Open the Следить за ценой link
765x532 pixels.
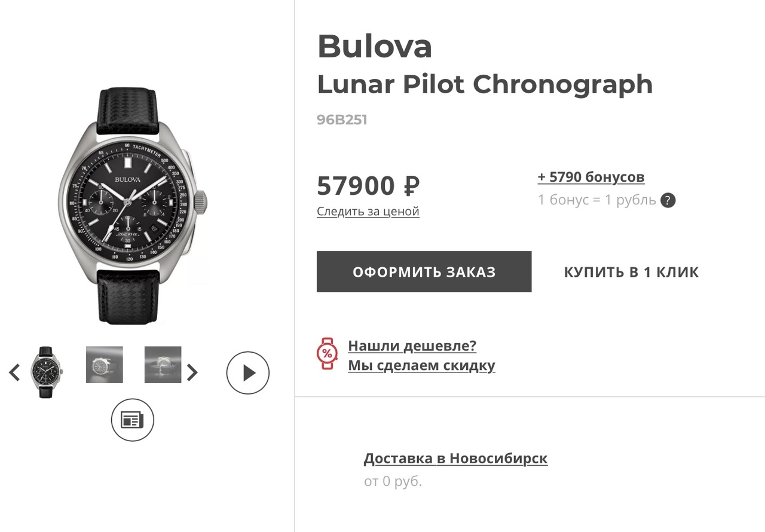tap(368, 211)
